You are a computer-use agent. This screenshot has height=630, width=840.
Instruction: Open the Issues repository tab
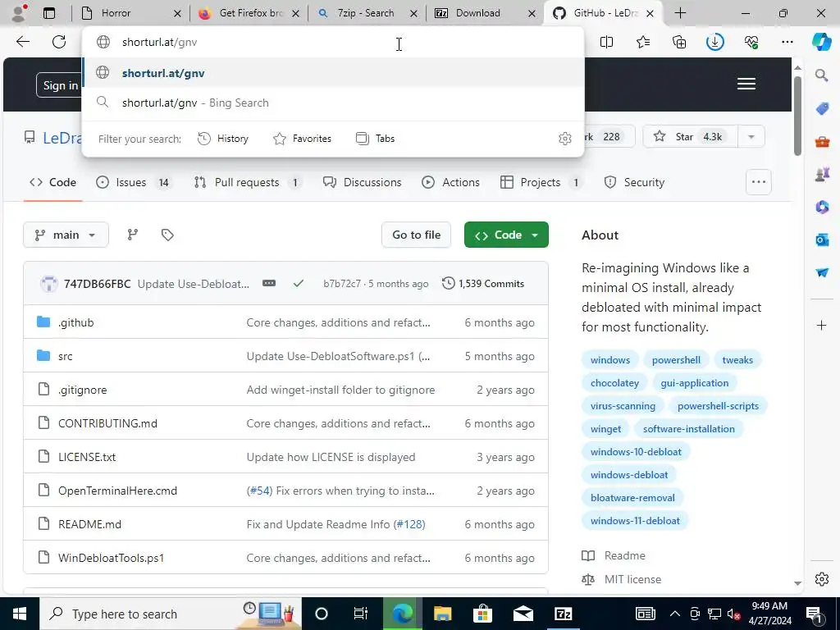(134, 182)
